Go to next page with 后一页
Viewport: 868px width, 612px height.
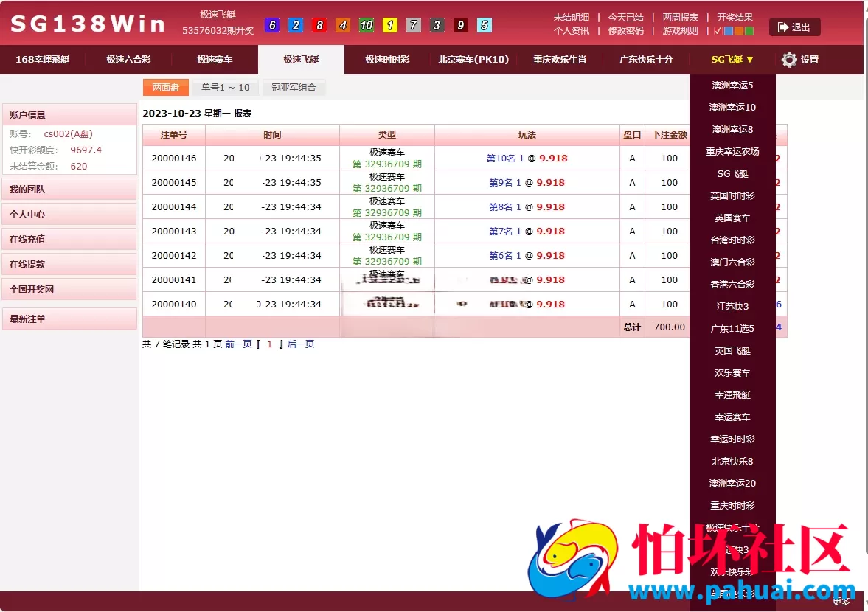pyautogui.click(x=301, y=344)
